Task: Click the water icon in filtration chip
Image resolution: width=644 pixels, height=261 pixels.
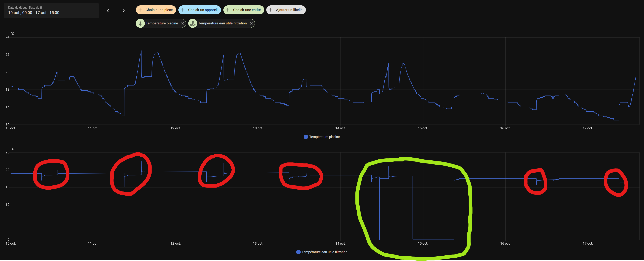Action: coord(193,23)
